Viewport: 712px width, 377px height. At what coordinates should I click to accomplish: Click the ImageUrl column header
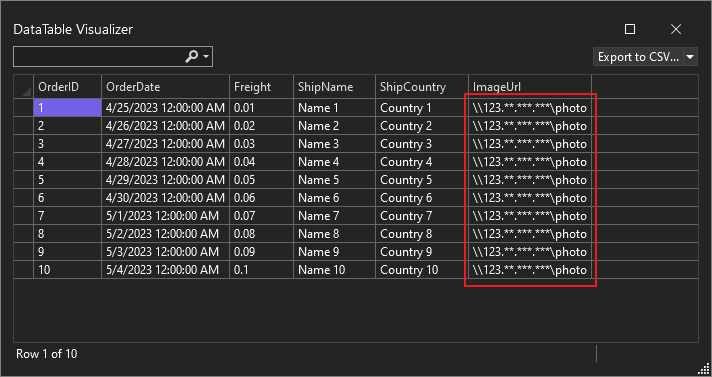(530, 87)
